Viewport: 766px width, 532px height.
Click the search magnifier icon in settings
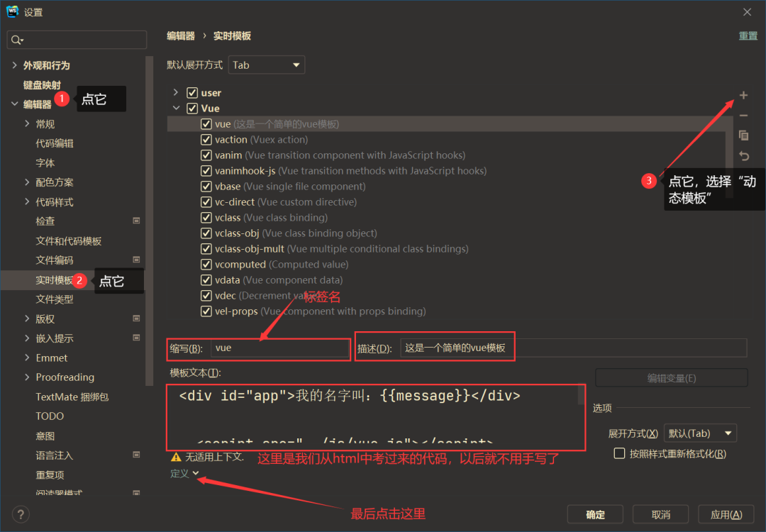[16, 40]
